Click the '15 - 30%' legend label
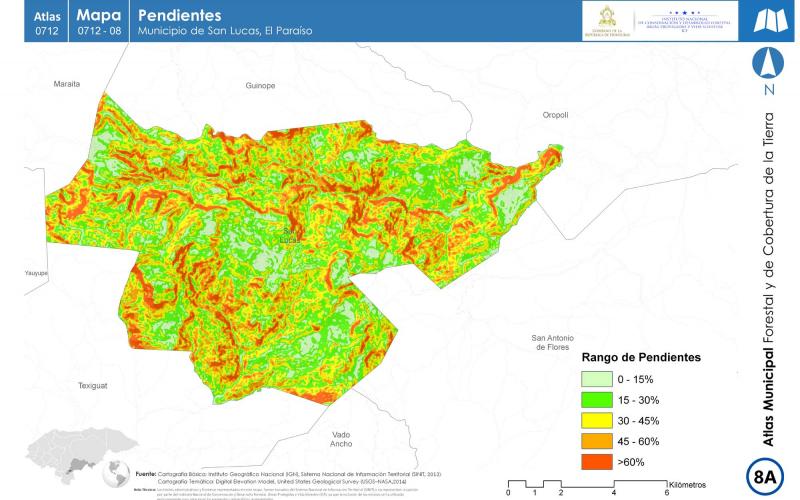The height and width of the screenshot is (500, 800). (638, 401)
